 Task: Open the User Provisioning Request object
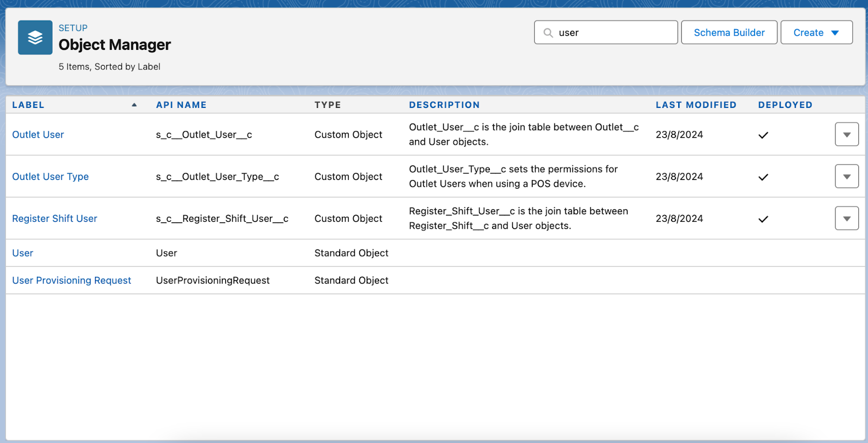72,280
